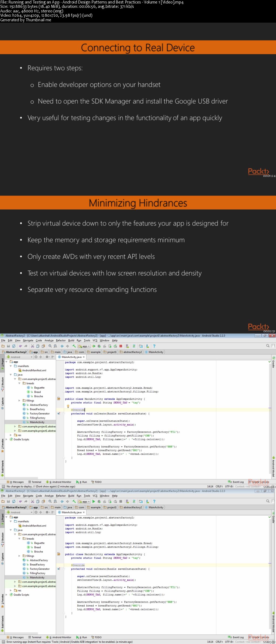The image size is (276, 644).
Task: Click the Synchronize icon in the 00:04:22 frame toolbar
Action: click(14, 346)
